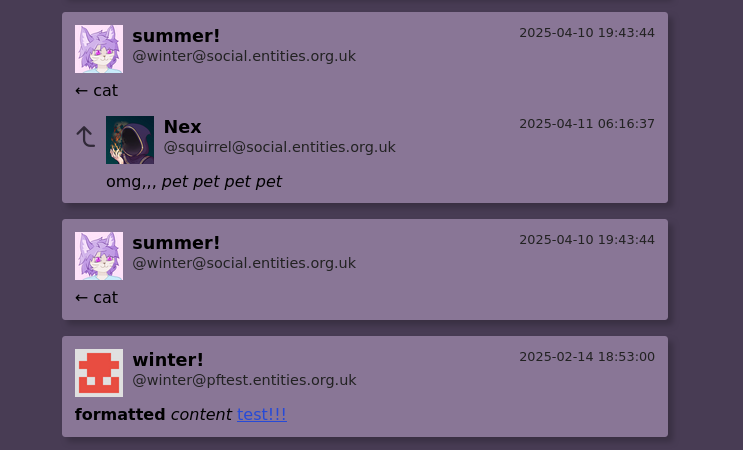Click the 2025-04-11 06:16:37 timestamp
The height and width of the screenshot is (450, 743).
coord(587,124)
